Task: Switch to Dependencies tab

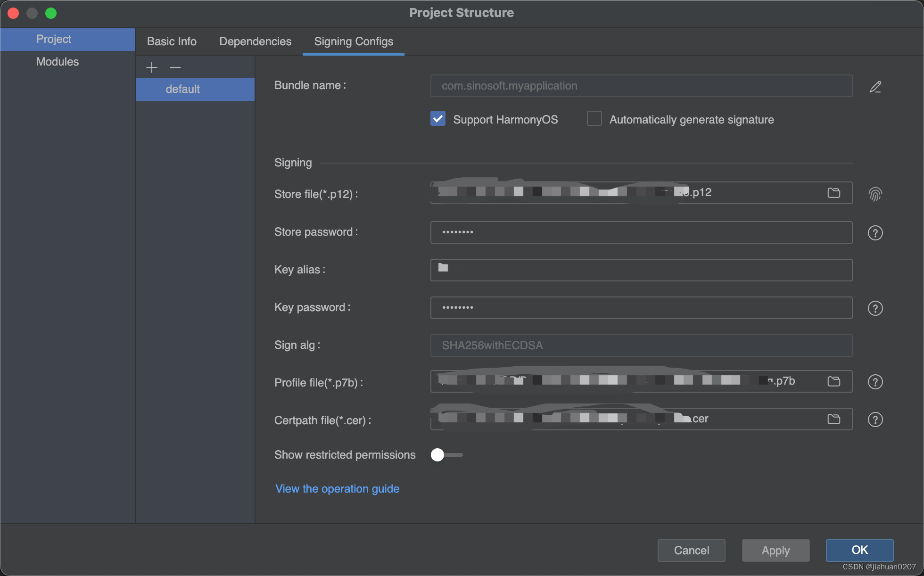Action: click(x=256, y=41)
